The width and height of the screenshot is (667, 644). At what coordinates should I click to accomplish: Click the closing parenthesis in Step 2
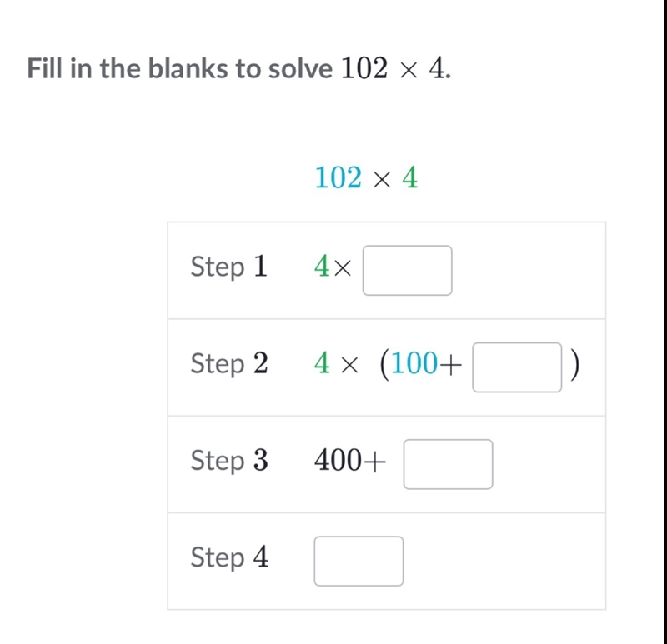(574, 364)
